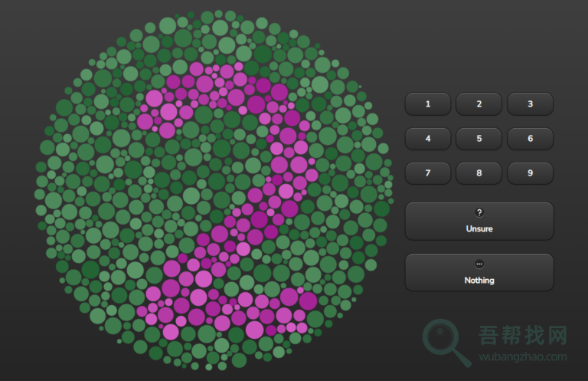Open the wubangzhao.com watermark link
This screenshot has width=588, height=381.
[523, 356]
